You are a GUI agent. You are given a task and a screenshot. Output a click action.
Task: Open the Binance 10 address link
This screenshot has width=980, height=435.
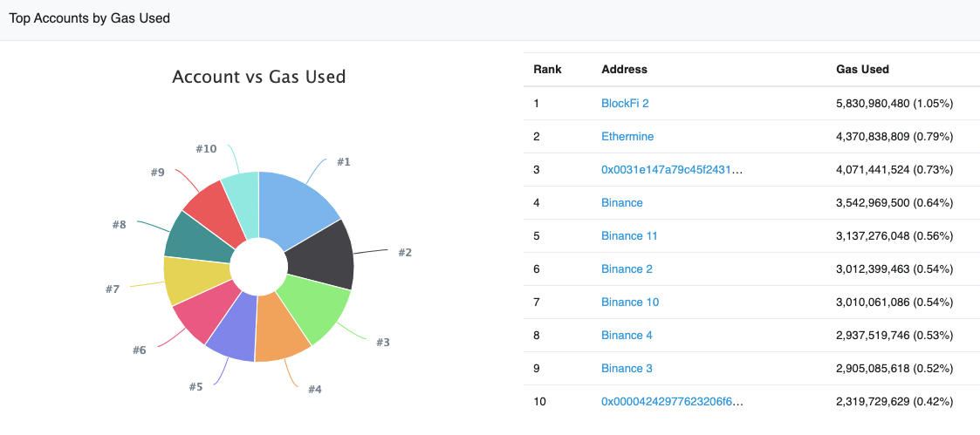click(x=630, y=302)
